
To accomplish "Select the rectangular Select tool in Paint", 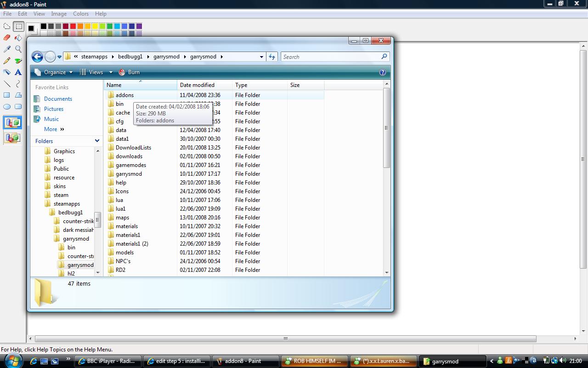I will click(x=18, y=26).
